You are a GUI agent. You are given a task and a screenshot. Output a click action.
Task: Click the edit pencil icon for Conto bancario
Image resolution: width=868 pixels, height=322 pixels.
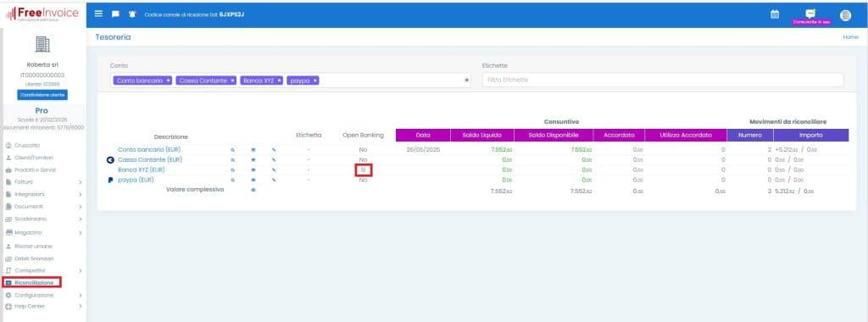click(274, 150)
